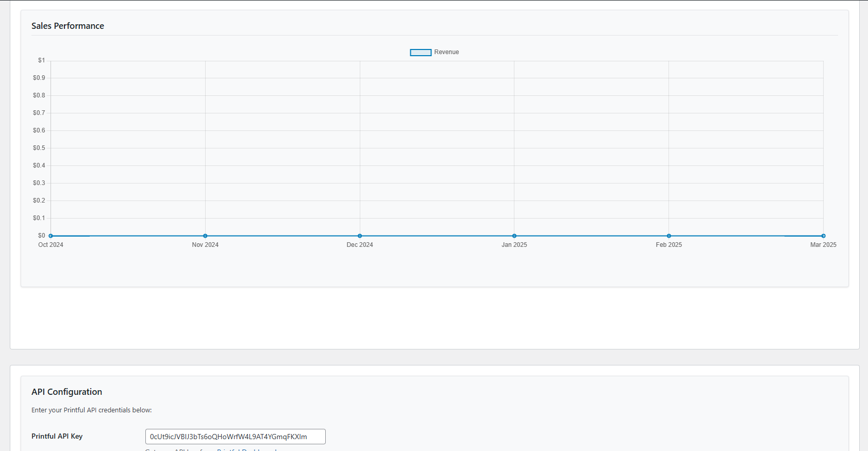This screenshot has width=868, height=451.
Task: Click the Printful API Key field label
Action: pos(57,436)
